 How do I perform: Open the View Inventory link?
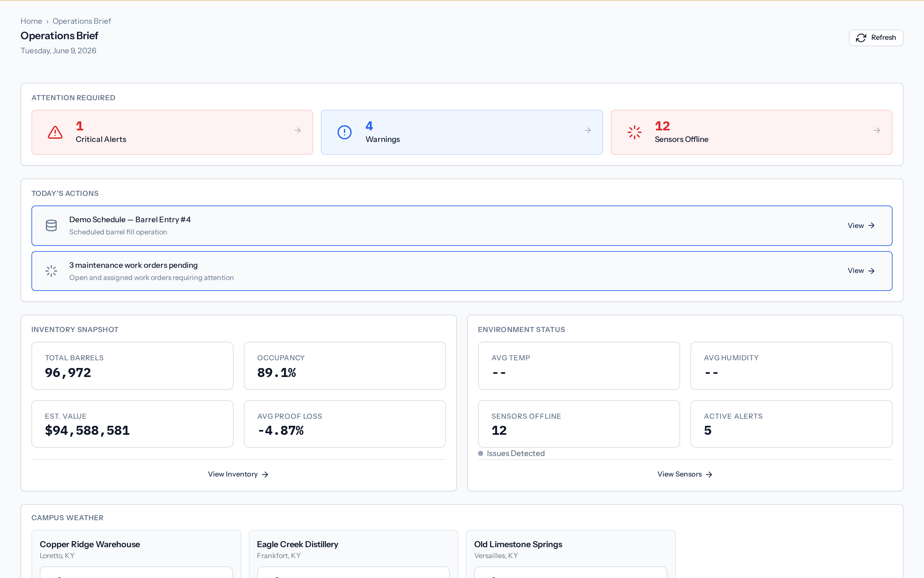click(x=238, y=474)
